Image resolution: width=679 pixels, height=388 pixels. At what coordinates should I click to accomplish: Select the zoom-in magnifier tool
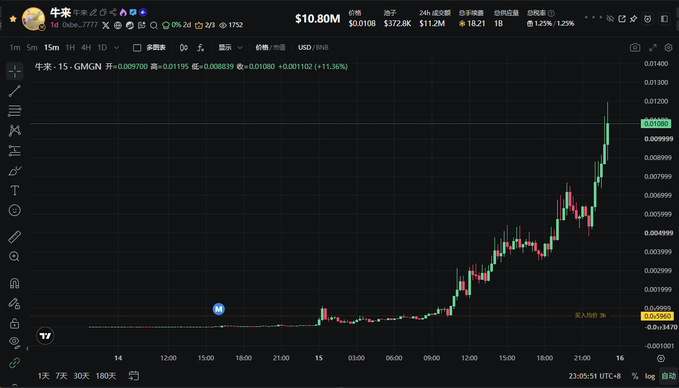click(x=15, y=256)
